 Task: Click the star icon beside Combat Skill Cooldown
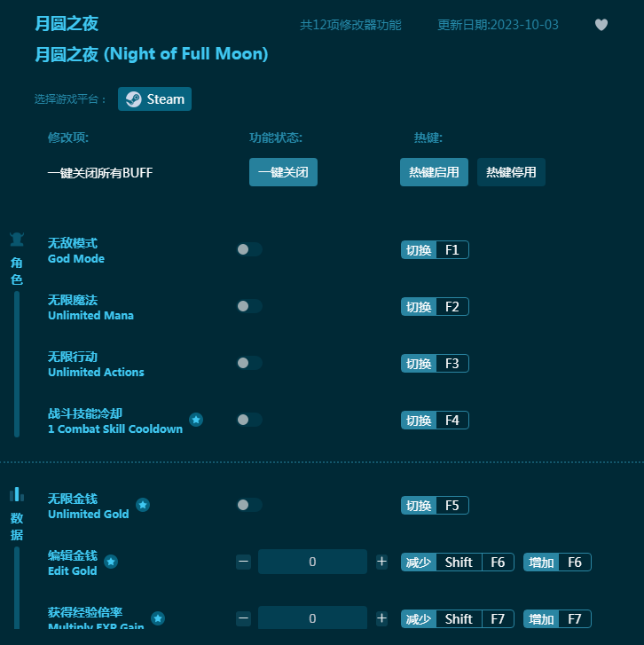click(196, 420)
